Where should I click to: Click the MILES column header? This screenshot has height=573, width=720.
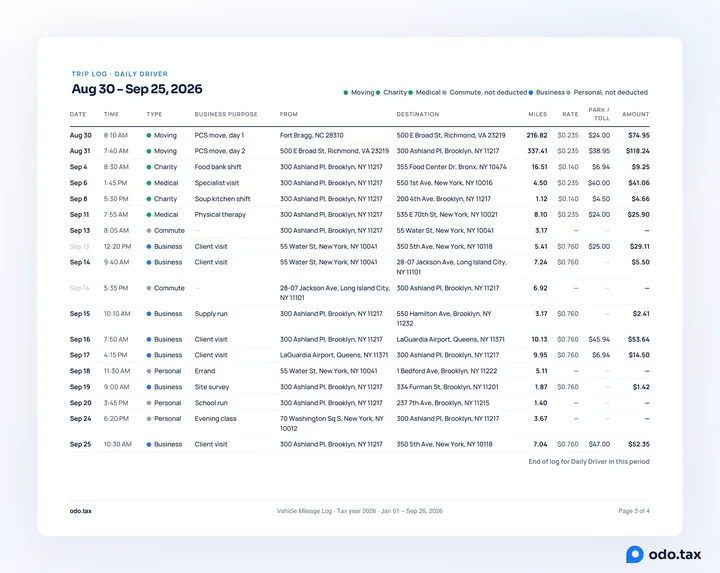538,114
